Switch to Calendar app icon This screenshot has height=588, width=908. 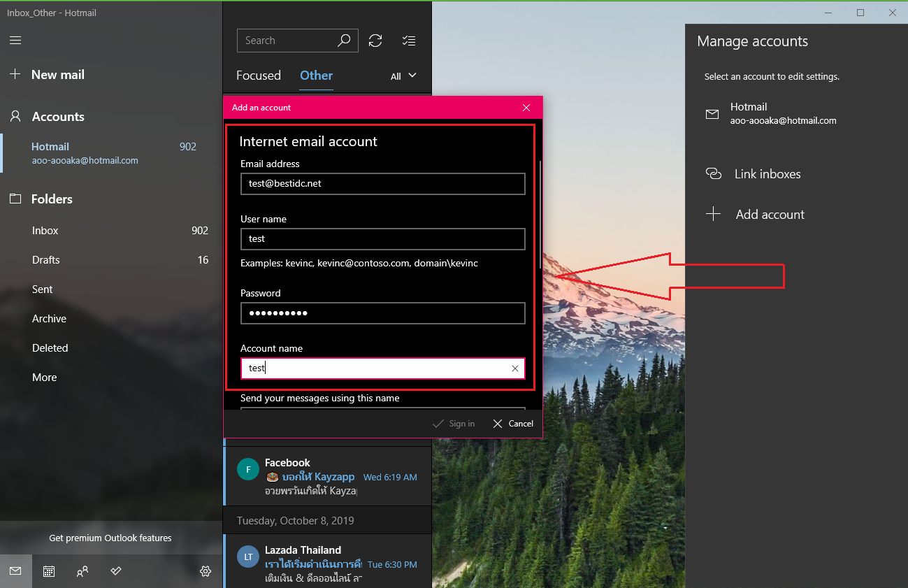[x=49, y=571]
